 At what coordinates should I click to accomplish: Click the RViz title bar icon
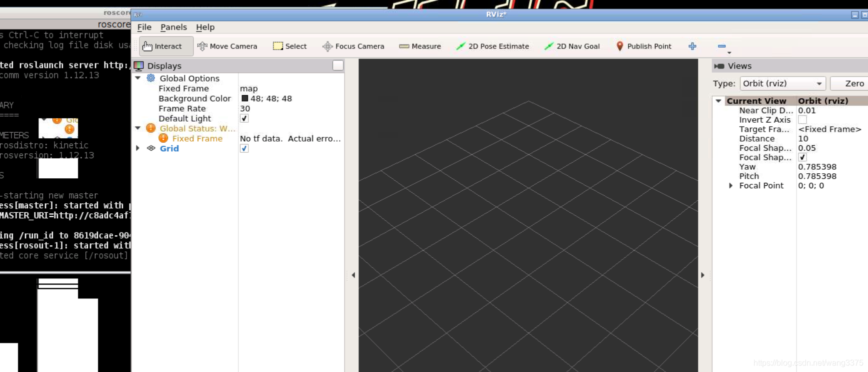(x=137, y=15)
